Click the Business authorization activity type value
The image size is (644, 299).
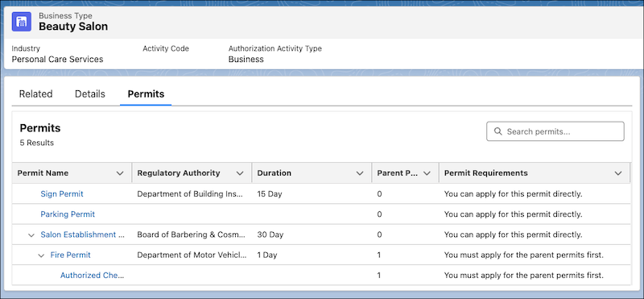(x=246, y=59)
